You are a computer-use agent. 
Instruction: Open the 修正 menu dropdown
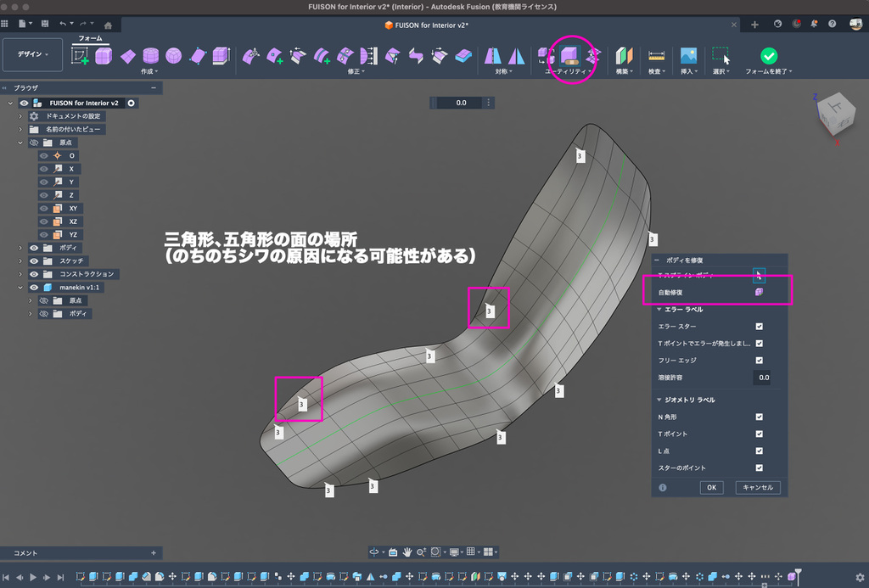click(x=356, y=72)
